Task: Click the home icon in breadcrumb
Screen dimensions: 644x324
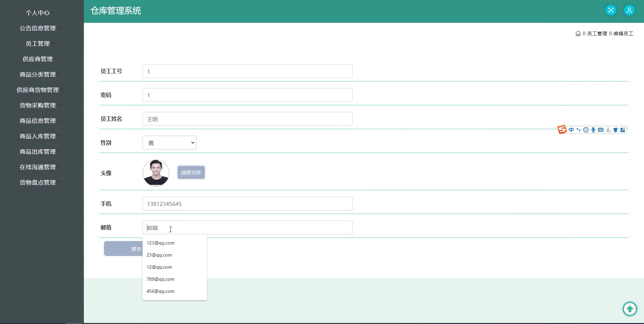Action: [x=578, y=34]
